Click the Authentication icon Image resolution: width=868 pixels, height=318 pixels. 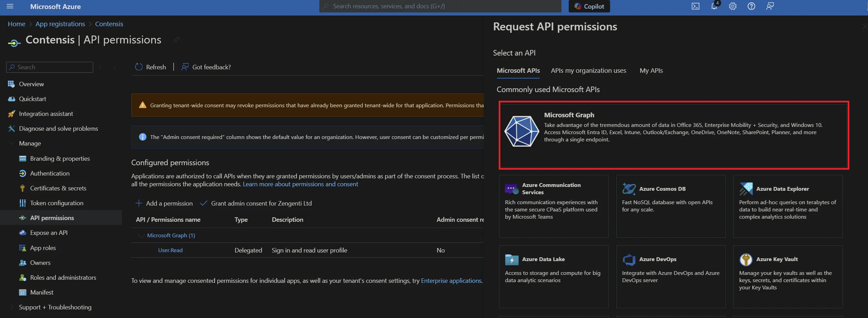22,173
